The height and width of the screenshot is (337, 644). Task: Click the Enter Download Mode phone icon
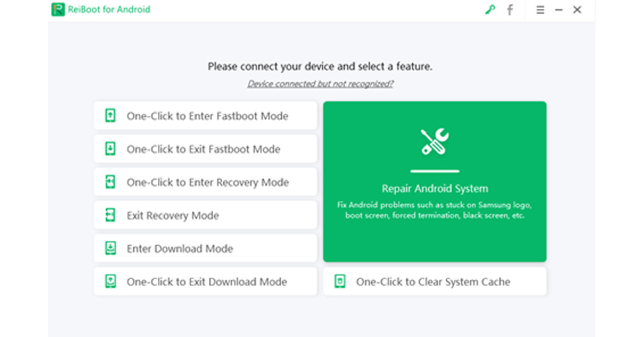pyautogui.click(x=111, y=249)
